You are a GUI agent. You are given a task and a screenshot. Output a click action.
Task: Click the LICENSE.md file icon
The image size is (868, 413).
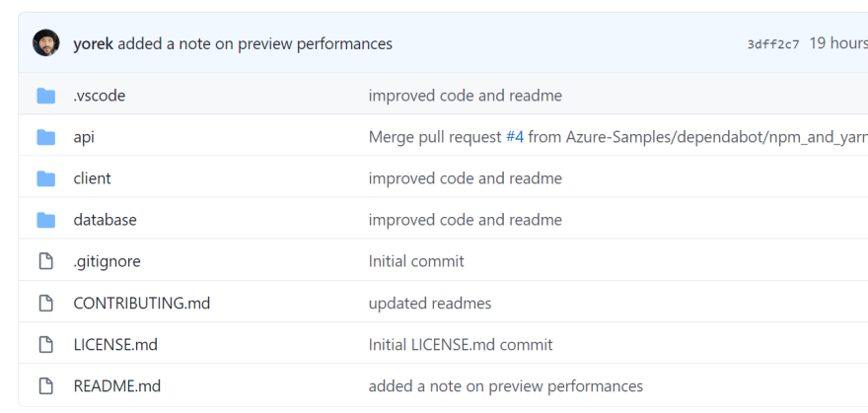tap(46, 344)
